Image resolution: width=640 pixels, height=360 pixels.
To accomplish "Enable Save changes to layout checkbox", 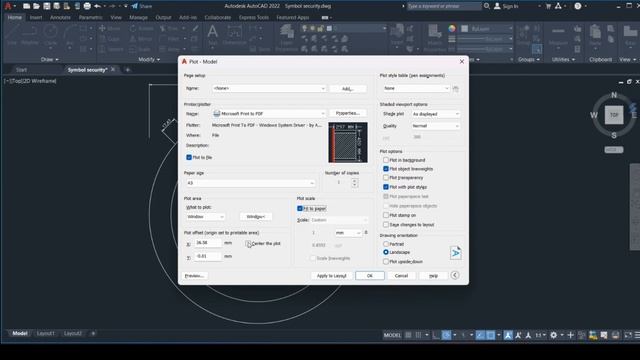I will 386,224.
